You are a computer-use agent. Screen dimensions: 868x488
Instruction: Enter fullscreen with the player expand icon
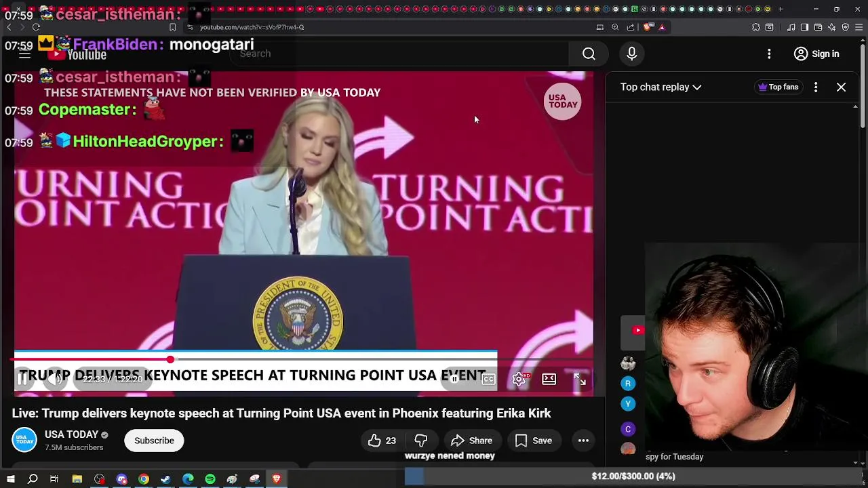[580, 380]
